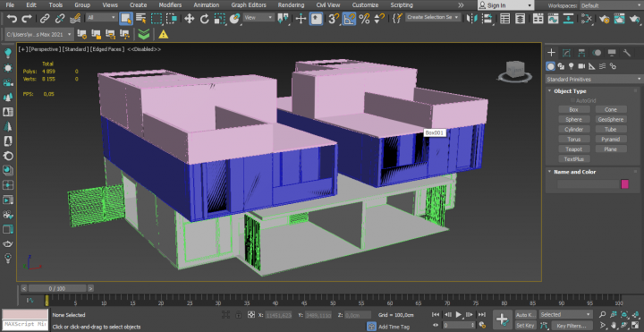Image resolution: width=644 pixels, height=332 pixels.
Task: Open the Modify panel tab icon
Action: (x=566, y=53)
